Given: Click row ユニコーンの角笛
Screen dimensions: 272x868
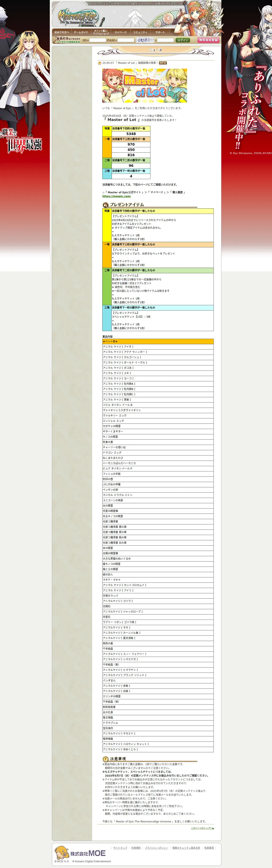Looking at the screenshot, I should (158, 500).
